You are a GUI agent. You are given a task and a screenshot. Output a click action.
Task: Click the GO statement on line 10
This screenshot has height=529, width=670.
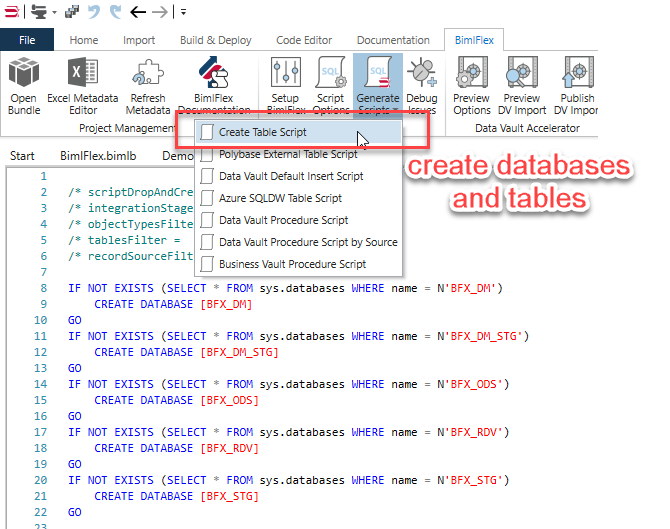[x=75, y=320]
